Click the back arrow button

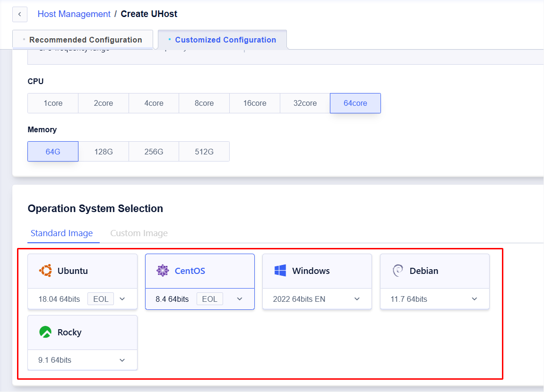point(20,14)
